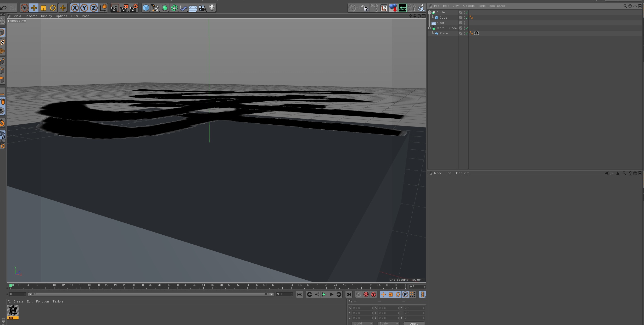Add a Cube primitive object
The height and width of the screenshot is (325, 644).
(146, 8)
